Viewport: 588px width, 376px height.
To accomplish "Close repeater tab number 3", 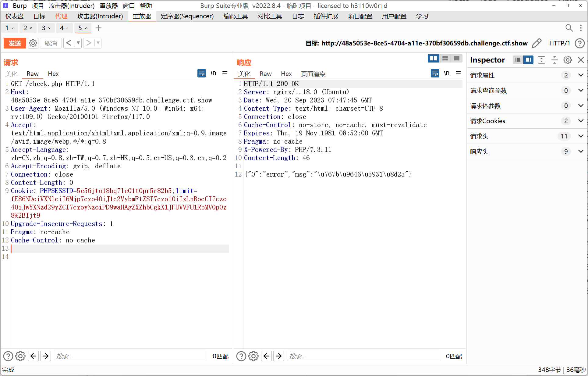I will click(49, 28).
